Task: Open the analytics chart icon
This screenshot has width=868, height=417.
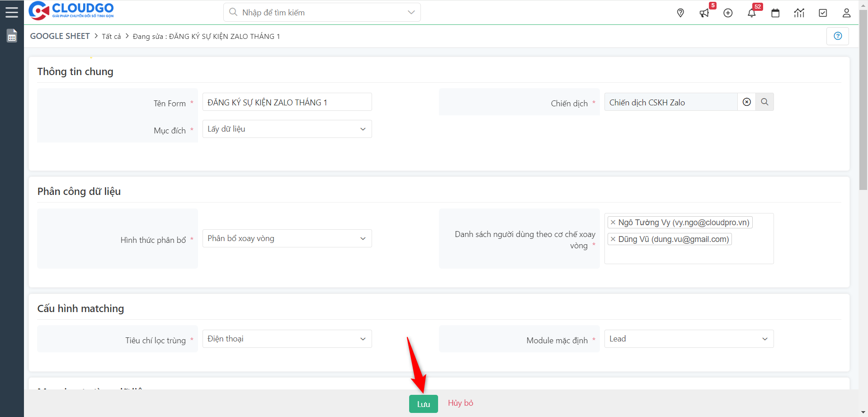Action: tap(799, 13)
